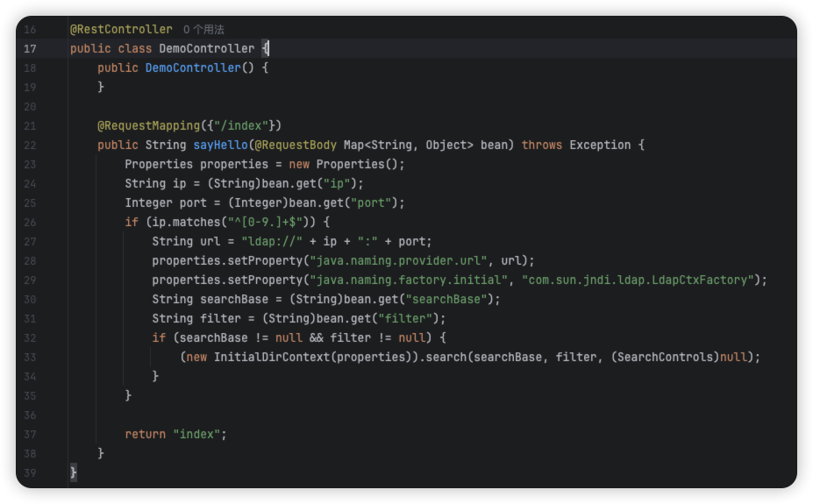The height and width of the screenshot is (504, 813).
Task: Click the "ldap://" string literal
Action: (272, 242)
